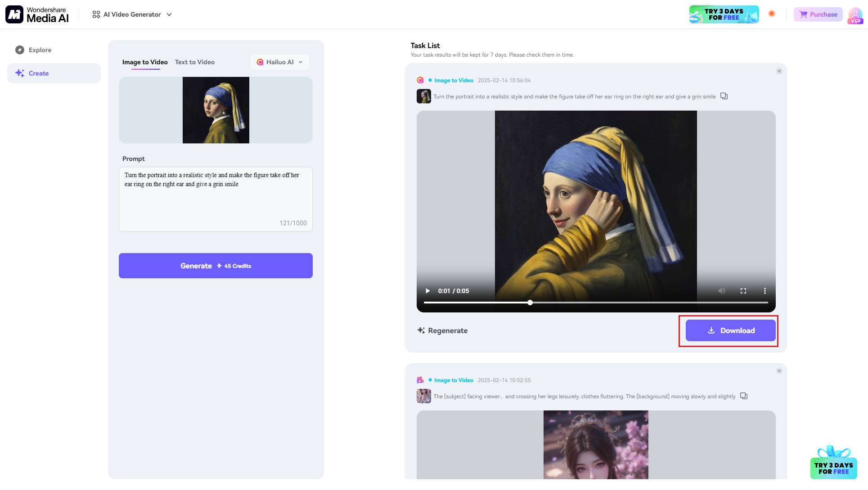The height and width of the screenshot is (490, 868).
Task: Copy the crossing legs prompt text
Action: [x=743, y=396]
